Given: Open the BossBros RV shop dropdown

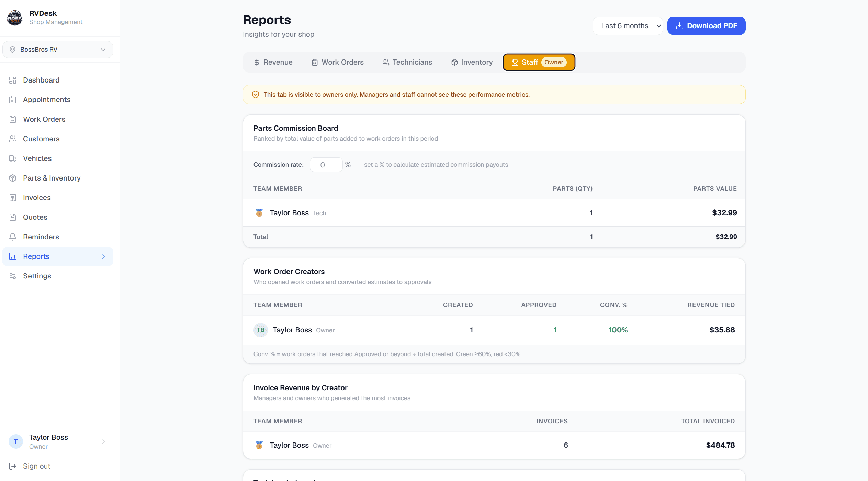Looking at the screenshot, I should tap(58, 50).
